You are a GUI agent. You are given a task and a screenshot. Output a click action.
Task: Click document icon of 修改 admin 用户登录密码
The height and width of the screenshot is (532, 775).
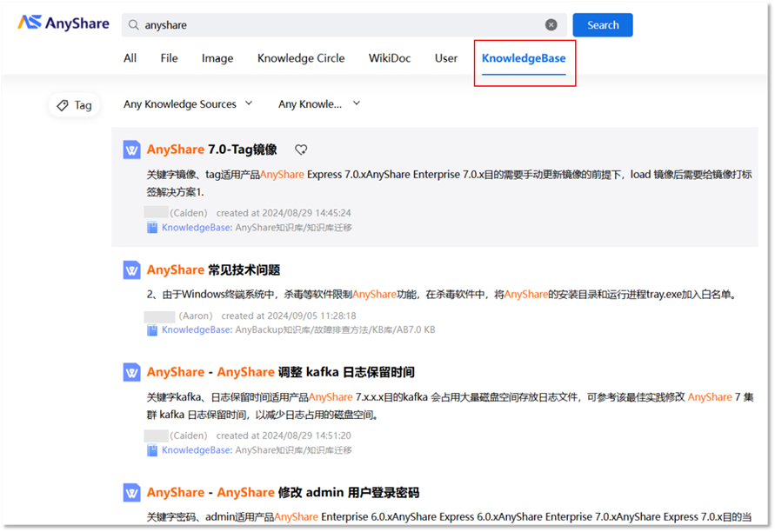pyautogui.click(x=131, y=493)
